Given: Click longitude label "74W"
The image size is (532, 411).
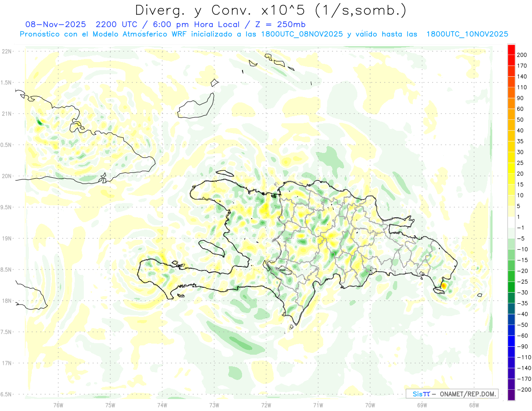Looking at the screenshot, I should pyautogui.click(x=162, y=405).
